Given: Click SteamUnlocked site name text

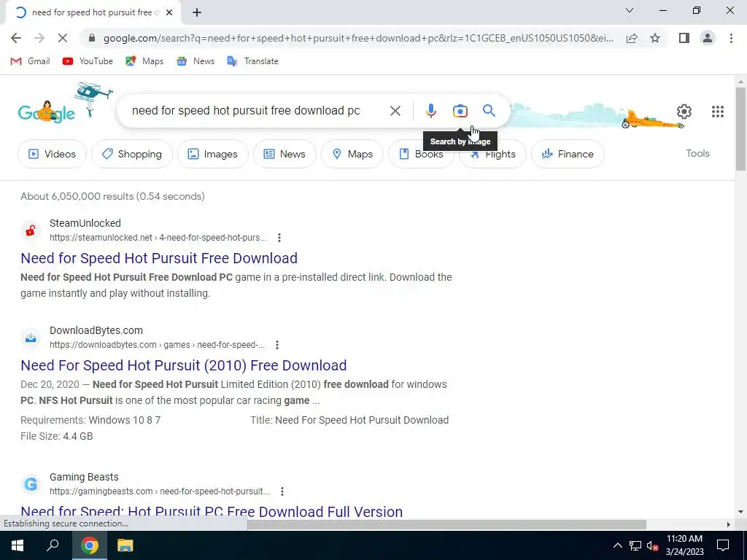Looking at the screenshot, I should point(85,223).
